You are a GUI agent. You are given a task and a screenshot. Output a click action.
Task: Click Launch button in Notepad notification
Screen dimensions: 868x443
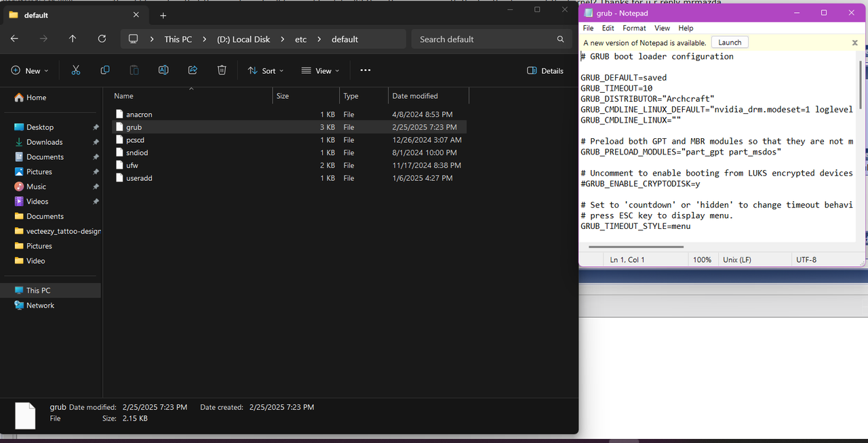[x=730, y=42]
